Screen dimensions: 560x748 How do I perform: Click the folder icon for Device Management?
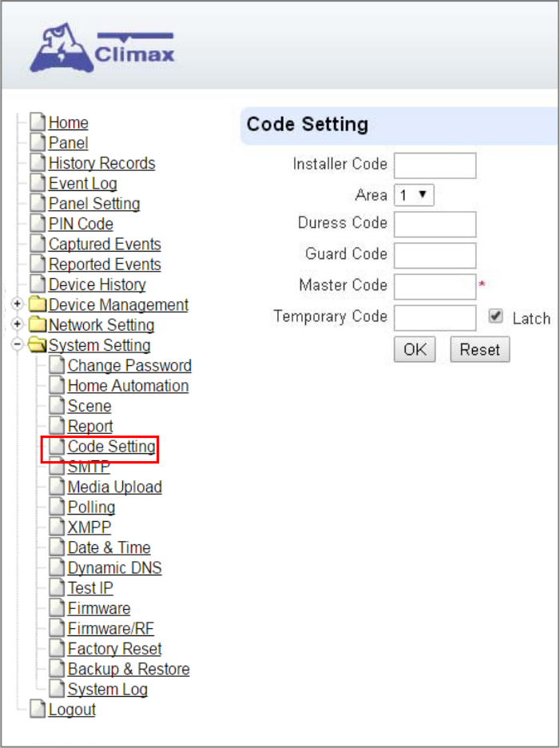[x=38, y=304]
